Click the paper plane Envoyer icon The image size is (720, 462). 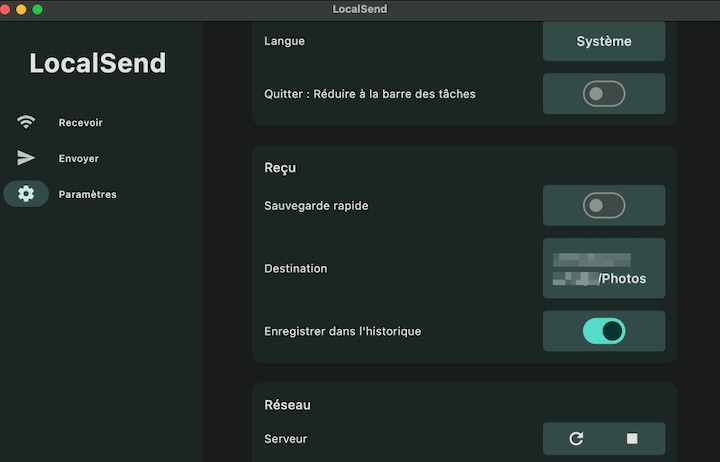click(x=26, y=158)
